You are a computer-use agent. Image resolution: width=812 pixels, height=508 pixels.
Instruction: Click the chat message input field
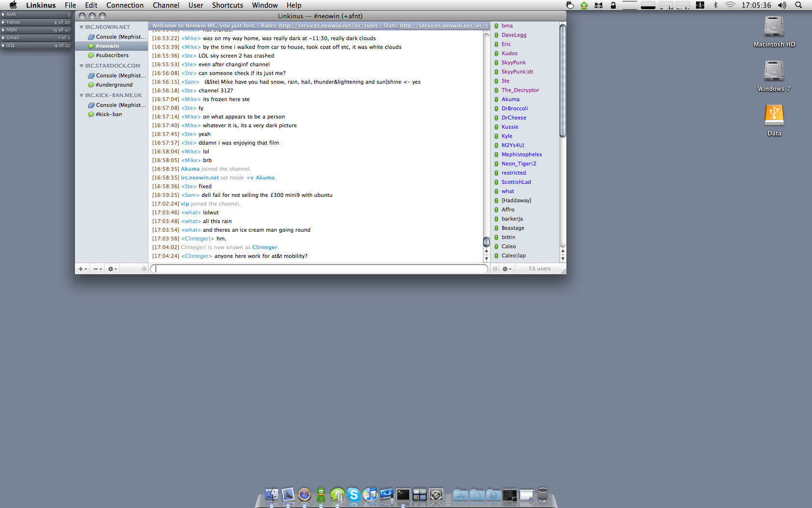(x=319, y=269)
